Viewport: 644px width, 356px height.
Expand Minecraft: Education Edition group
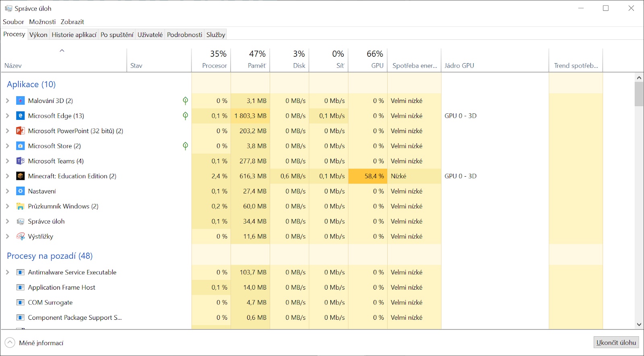tap(7, 176)
